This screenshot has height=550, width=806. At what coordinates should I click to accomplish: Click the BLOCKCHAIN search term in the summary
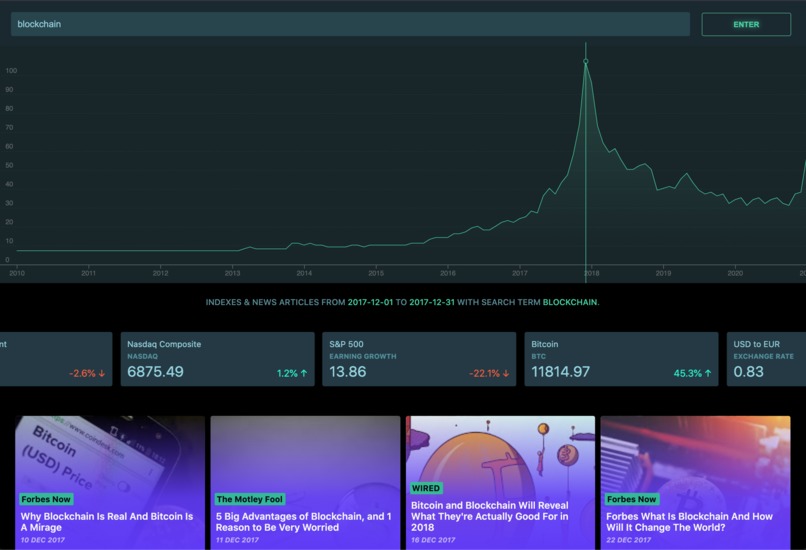570,302
